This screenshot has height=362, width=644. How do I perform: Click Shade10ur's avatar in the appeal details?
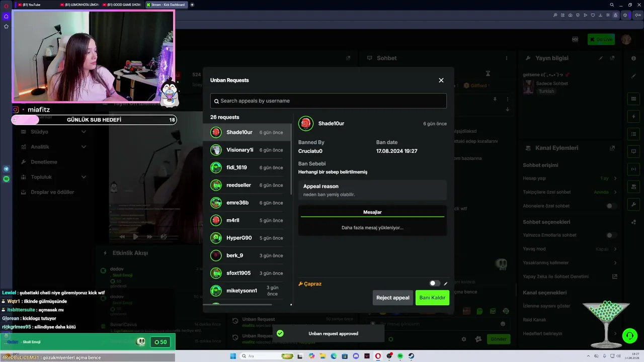click(306, 124)
